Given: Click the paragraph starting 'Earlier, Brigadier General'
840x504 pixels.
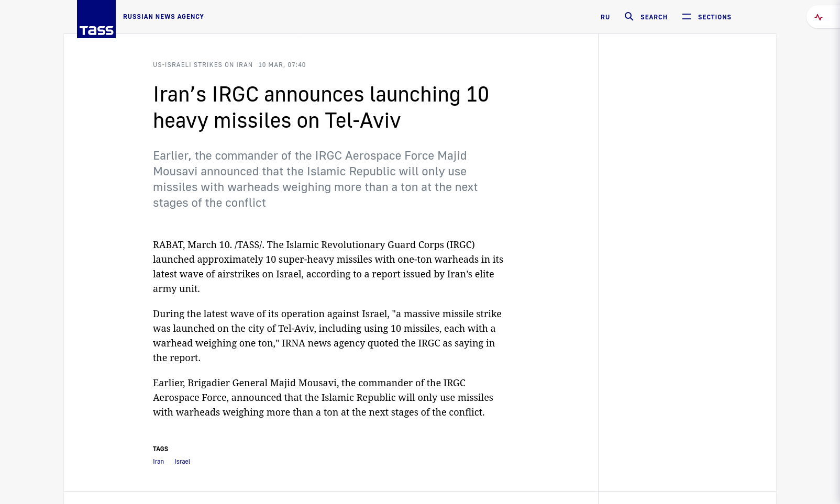Looking at the screenshot, I should coord(323,397).
